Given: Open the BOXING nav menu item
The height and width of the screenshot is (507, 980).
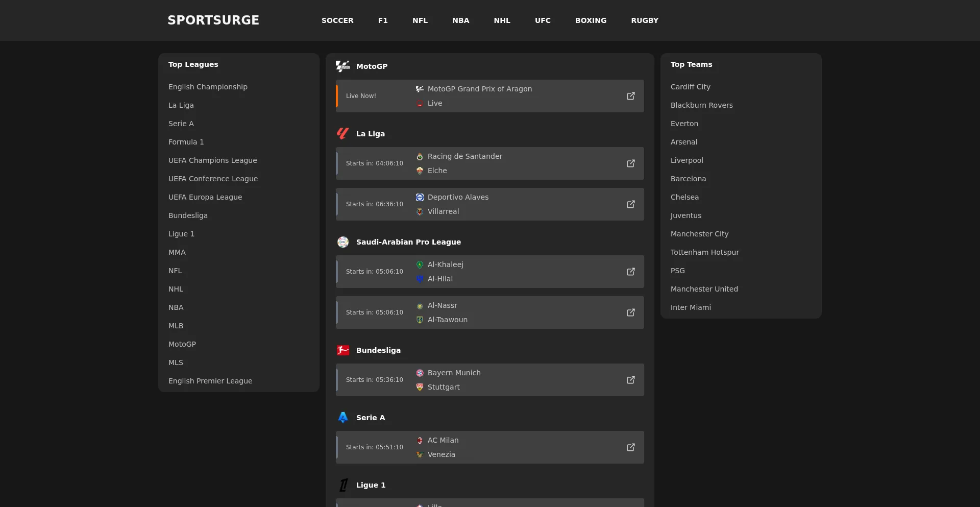Looking at the screenshot, I should (x=591, y=20).
